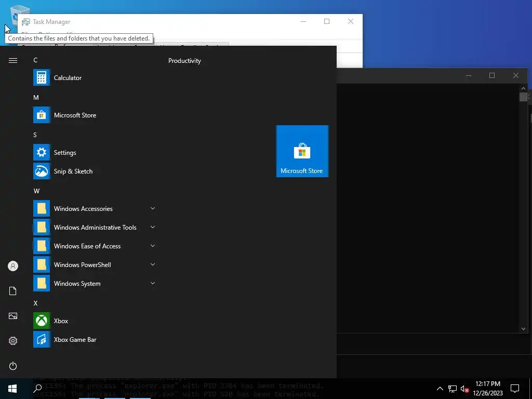Viewport: 532px width, 399px height.
Task: Click console scrollbar up arrow
Action: coord(523,88)
